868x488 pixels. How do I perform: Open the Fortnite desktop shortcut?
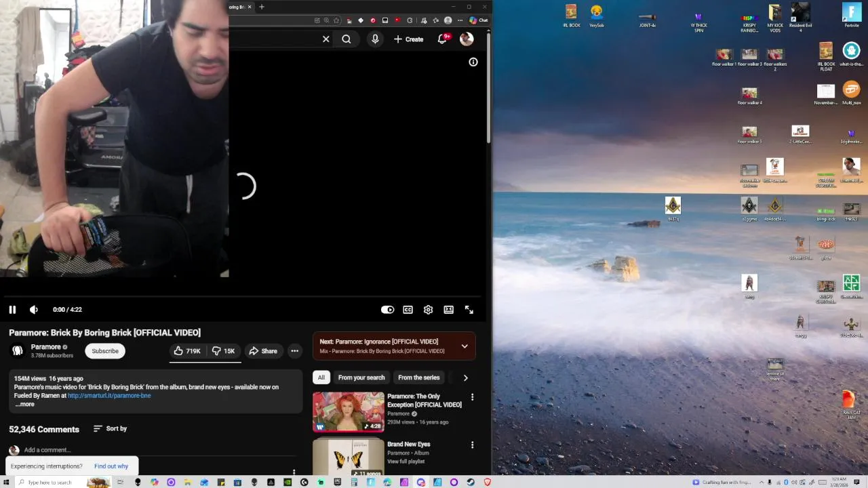852,15
